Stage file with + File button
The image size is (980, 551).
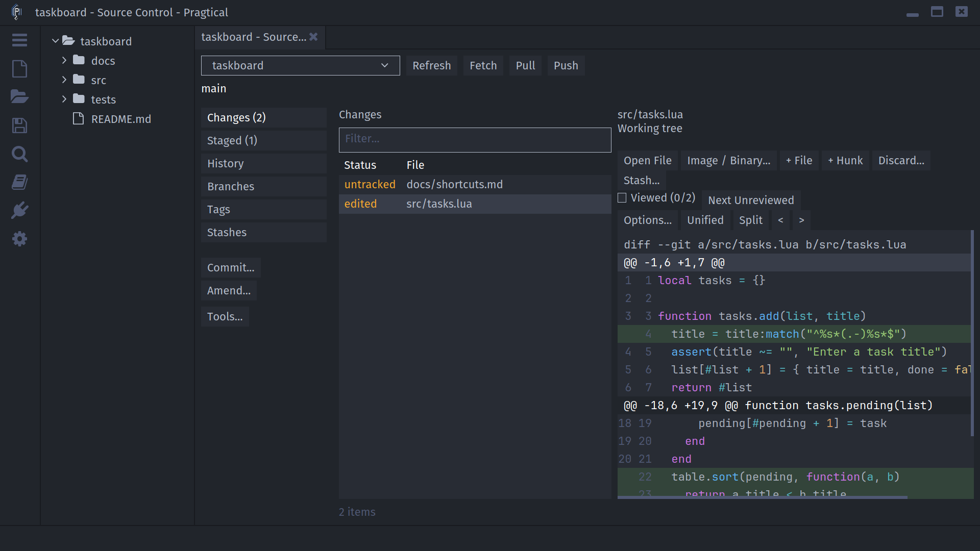tap(799, 160)
